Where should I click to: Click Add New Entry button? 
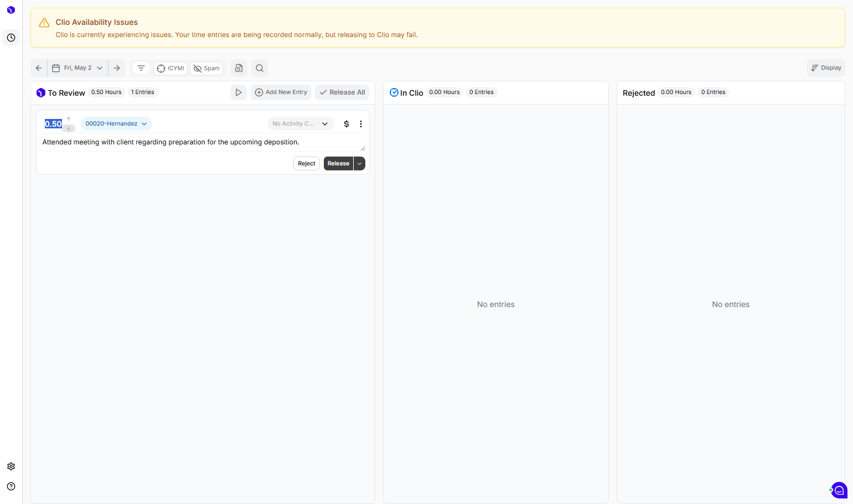point(281,92)
